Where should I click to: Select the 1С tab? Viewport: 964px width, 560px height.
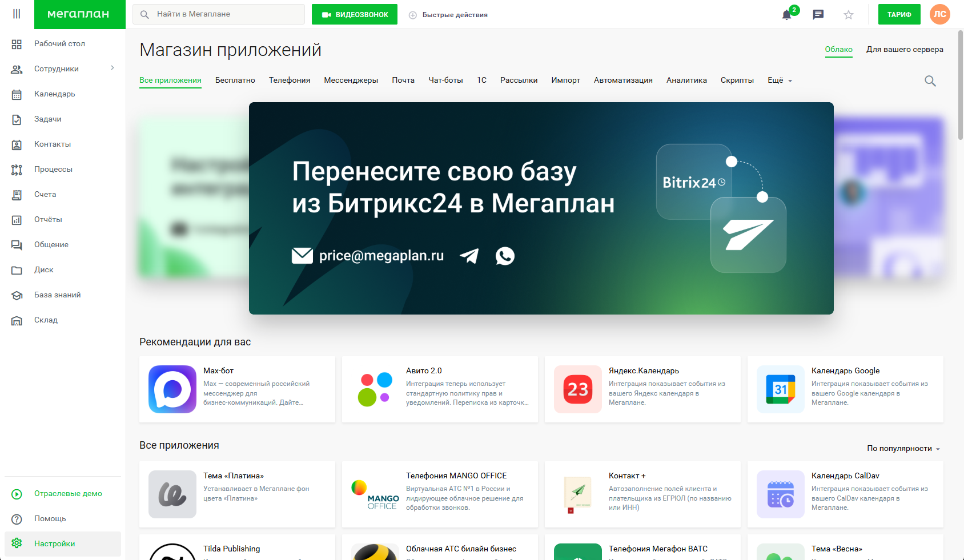coord(481,80)
